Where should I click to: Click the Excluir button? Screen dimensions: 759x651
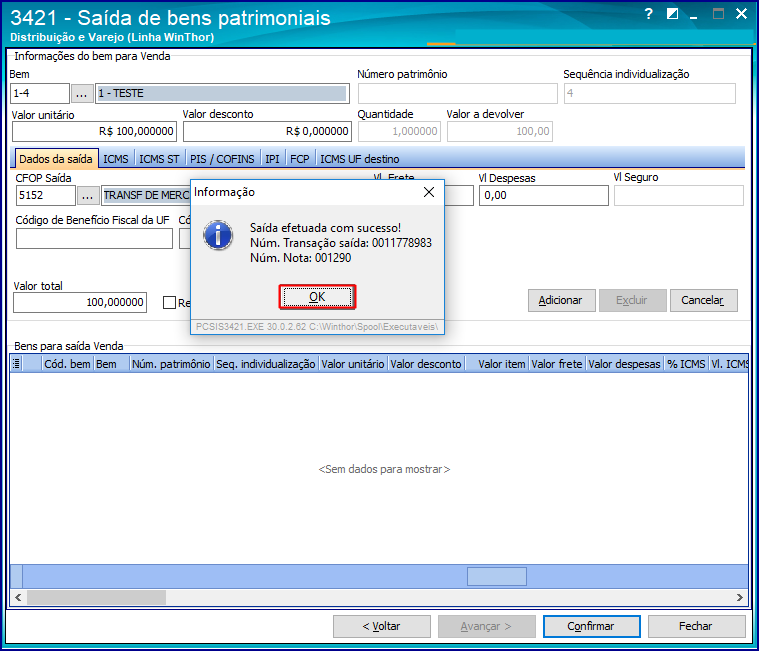click(633, 301)
